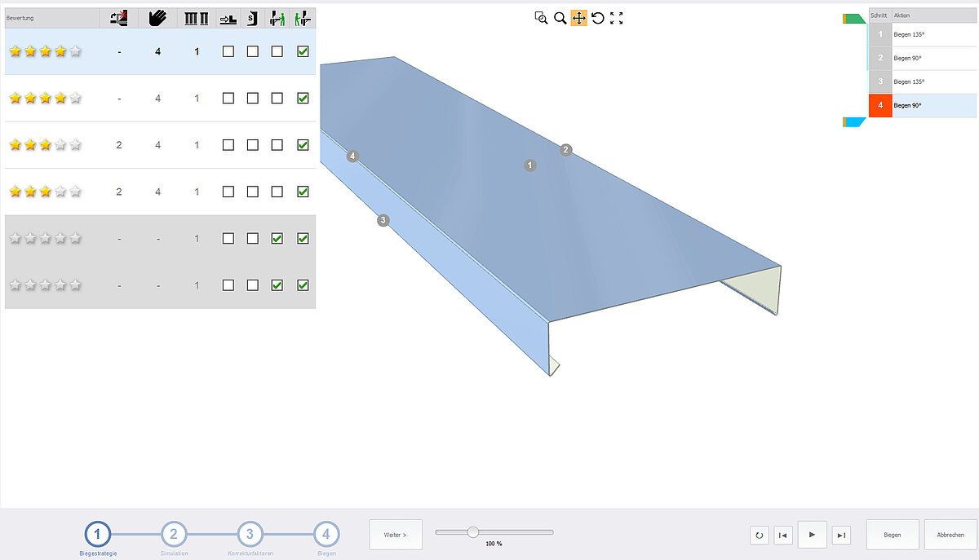
Task: Click the Abbrechen button
Action: 950,535
